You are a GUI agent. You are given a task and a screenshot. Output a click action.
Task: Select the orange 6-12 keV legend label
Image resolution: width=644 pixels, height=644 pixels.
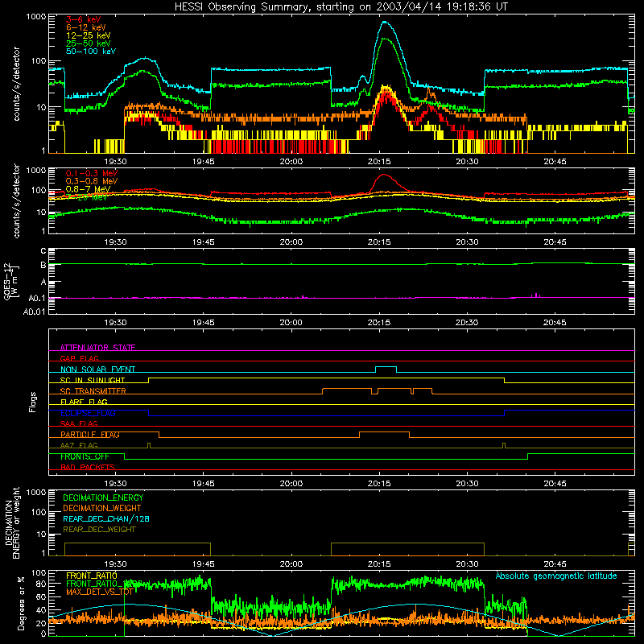point(86,27)
